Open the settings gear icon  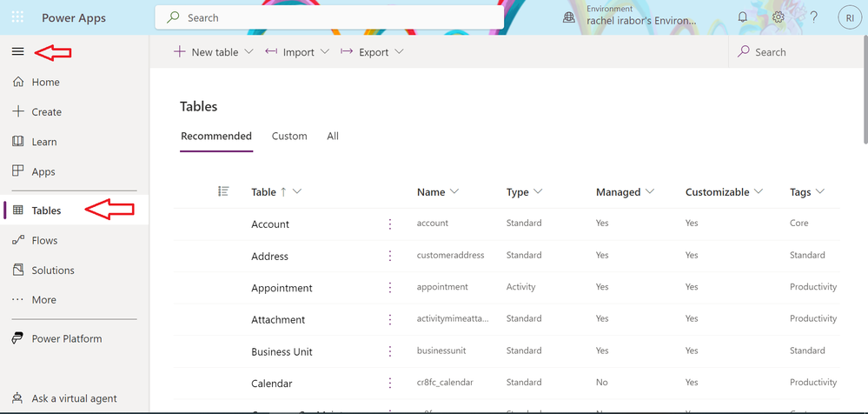(x=779, y=17)
